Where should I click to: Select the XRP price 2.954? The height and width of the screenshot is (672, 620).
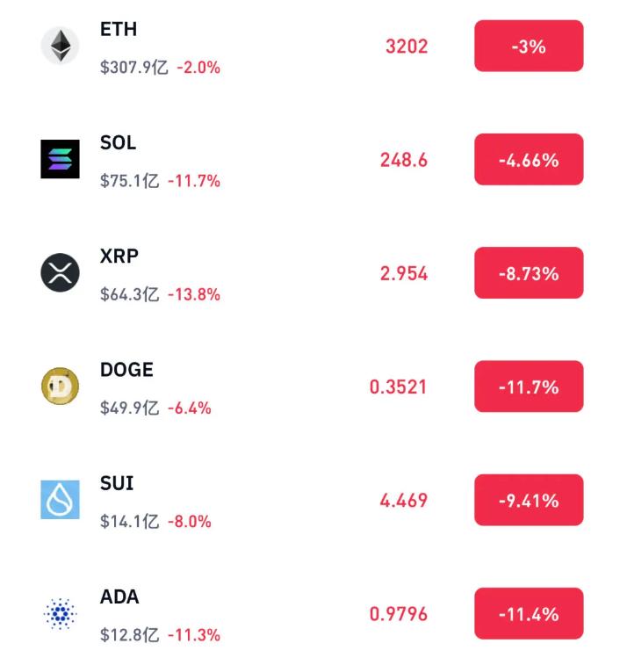[404, 273]
